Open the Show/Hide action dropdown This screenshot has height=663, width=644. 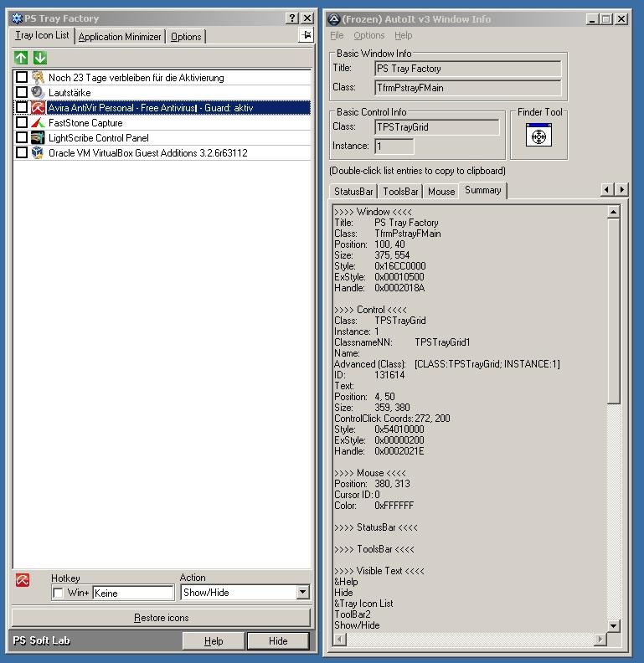coord(302,593)
